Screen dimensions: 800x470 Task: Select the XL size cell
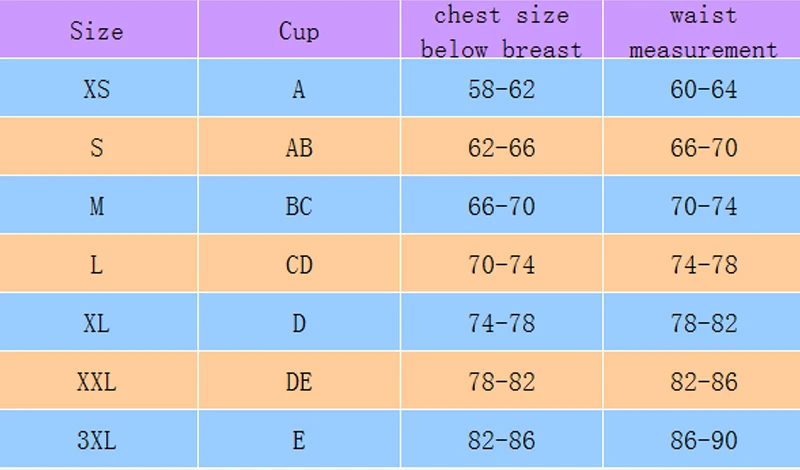tap(98, 321)
